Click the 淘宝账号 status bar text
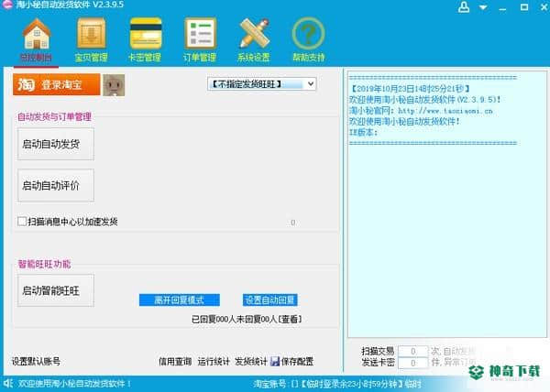Image resolution: width=550 pixels, height=392 pixels. point(336,384)
